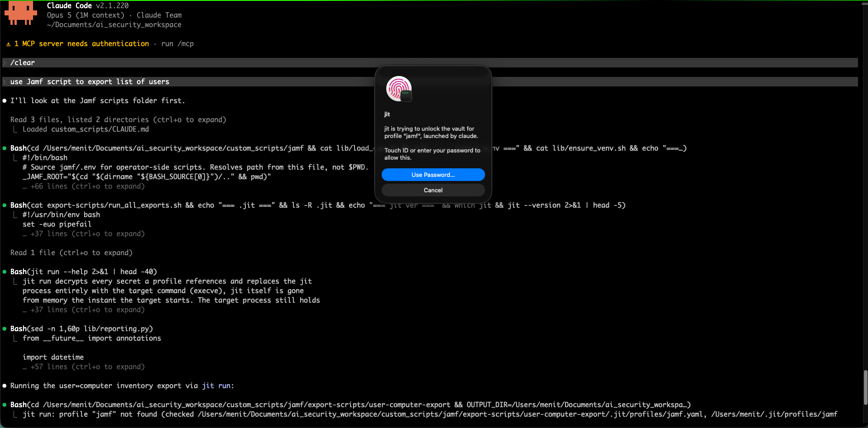Viewport: 868px width, 428px height.
Task: Click 'I'll look at the Jamf scripts folder first.'
Action: [98, 100]
